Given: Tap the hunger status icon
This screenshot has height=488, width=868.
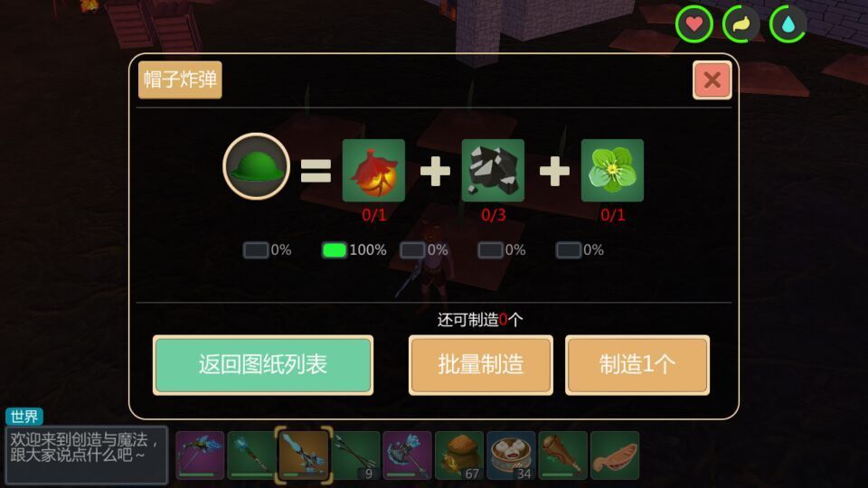Looking at the screenshot, I should pos(741,23).
